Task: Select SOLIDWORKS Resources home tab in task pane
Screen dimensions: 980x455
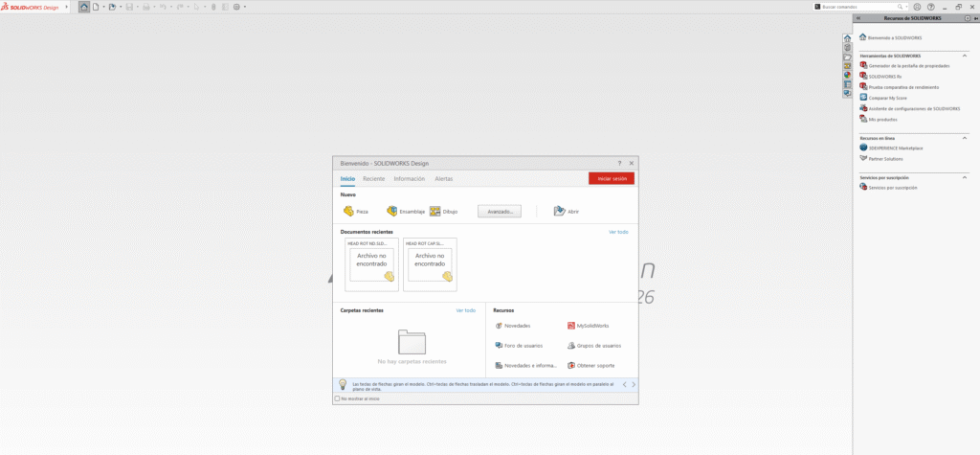Action: [x=848, y=38]
